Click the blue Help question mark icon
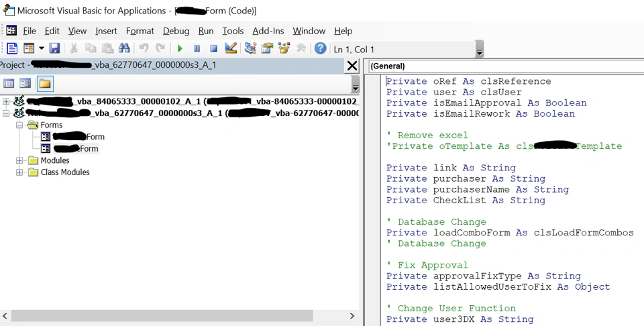This screenshot has height=326, width=644. pos(321,48)
